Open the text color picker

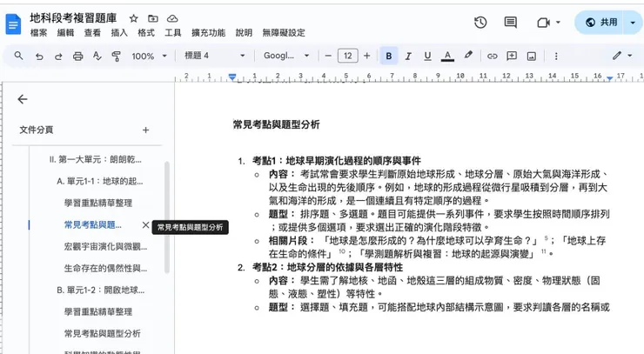pos(447,56)
